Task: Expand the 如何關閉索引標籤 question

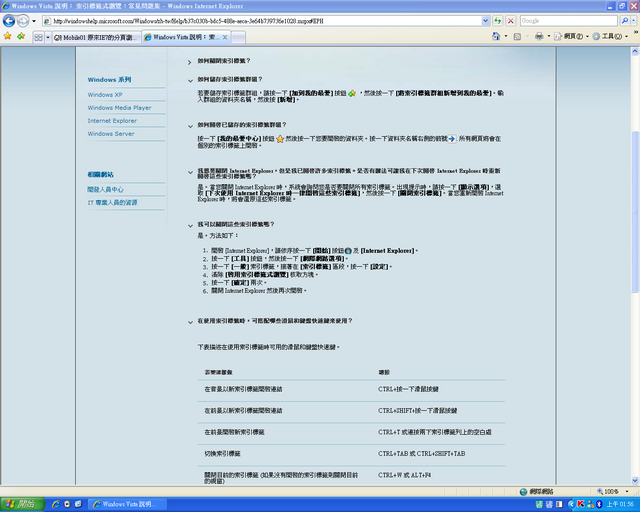Action: [190, 62]
